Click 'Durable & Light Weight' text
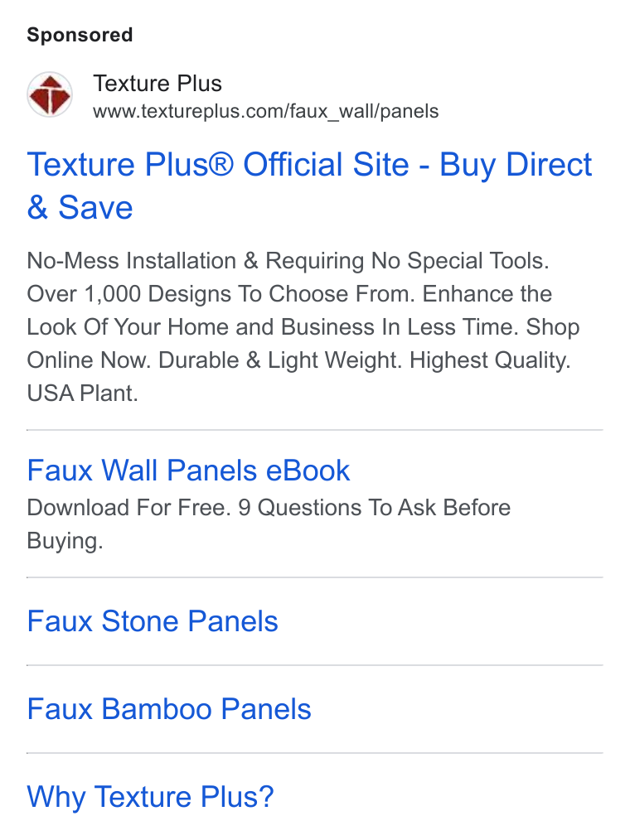630x840 pixels. point(280,360)
